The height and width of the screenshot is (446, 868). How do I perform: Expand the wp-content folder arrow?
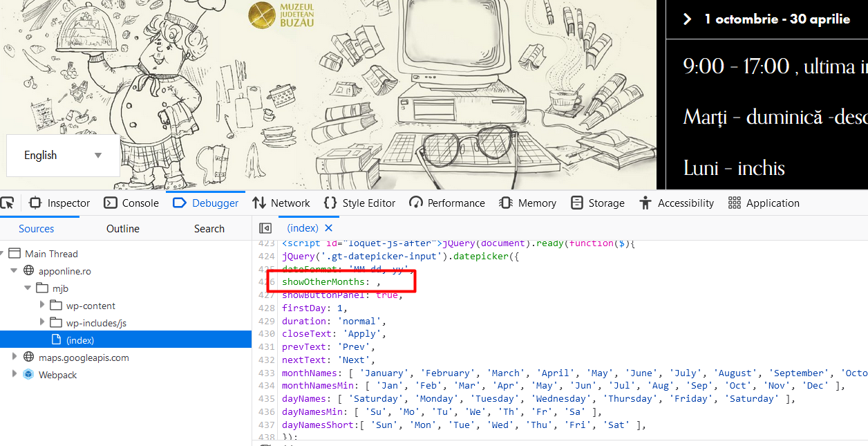(x=41, y=306)
